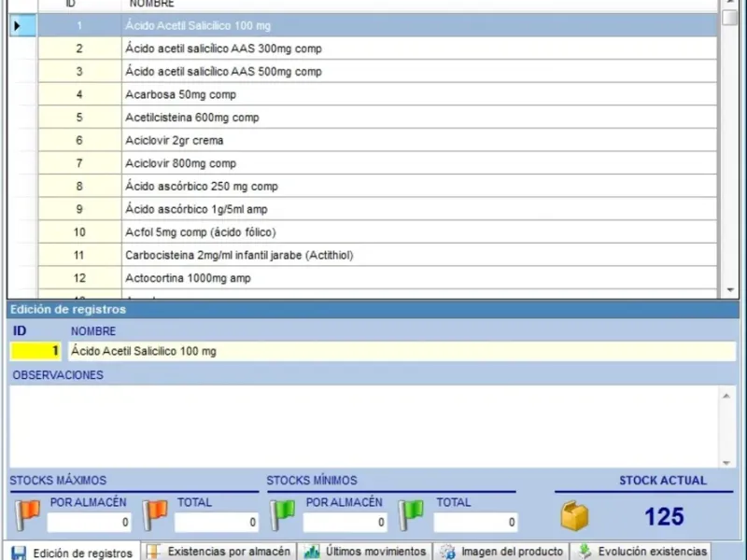Image resolution: width=747 pixels, height=560 pixels.
Task: Click ID cell 5
Action: click(x=79, y=118)
